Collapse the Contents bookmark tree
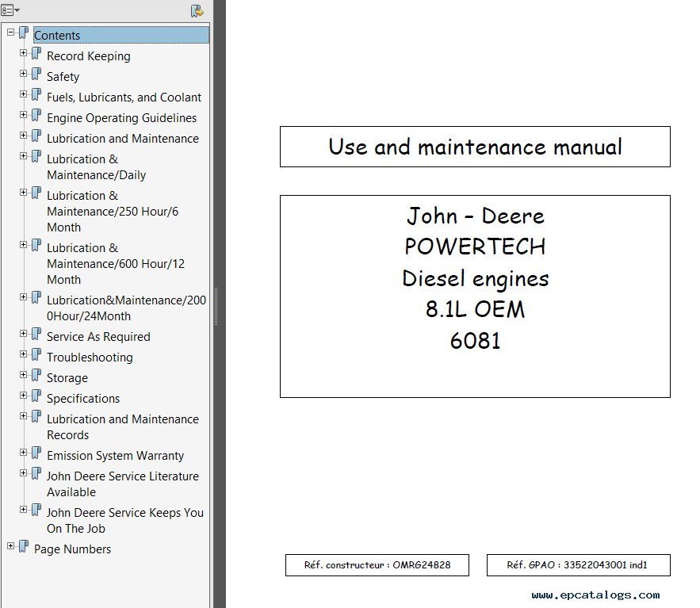The height and width of the screenshot is (608, 700). click(11, 33)
